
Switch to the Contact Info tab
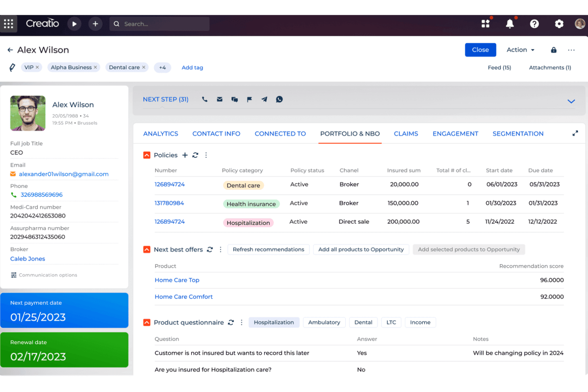click(x=216, y=134)
